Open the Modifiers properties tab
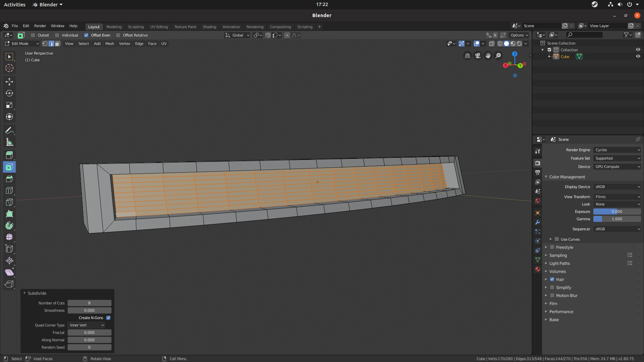Image resolution: width=644 pixels, height=362 pixels. coord(538,222)
